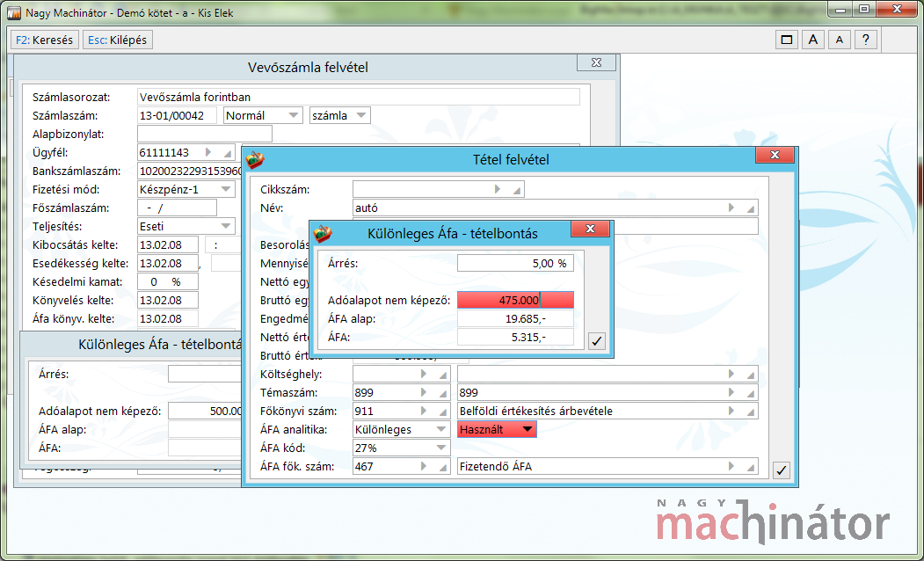This screenshot has height=561, width=924.
Task: Confirm Tétel felvétel with the checkmark button
Action: [x=782, y=470]
